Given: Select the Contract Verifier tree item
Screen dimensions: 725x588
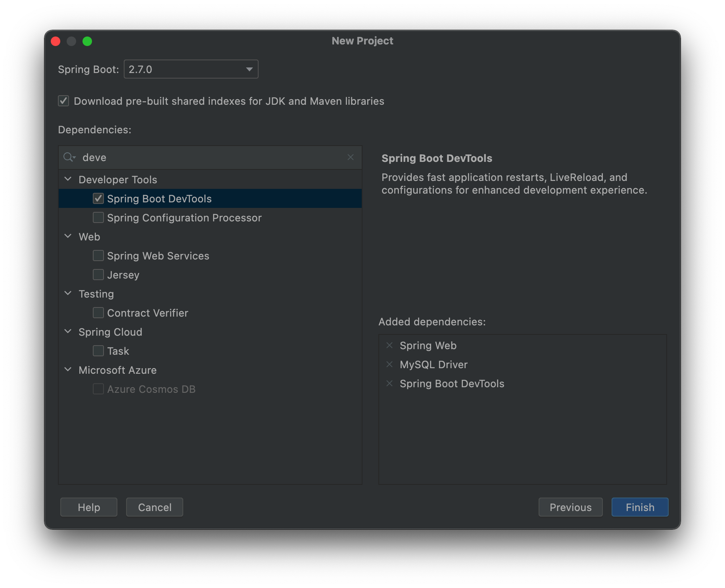Looking at the screenshot, I should click(148, 313).
